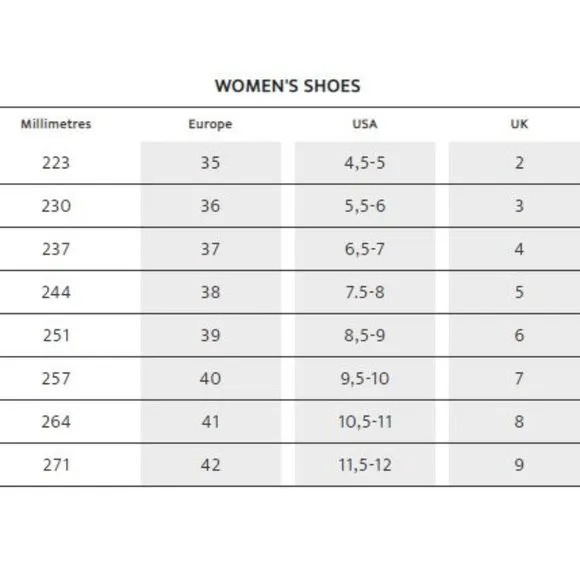The height and width of the screenshot is (580, 580).
Task: Choose Europe size 38 cell
Action: [x=210, y=292]
